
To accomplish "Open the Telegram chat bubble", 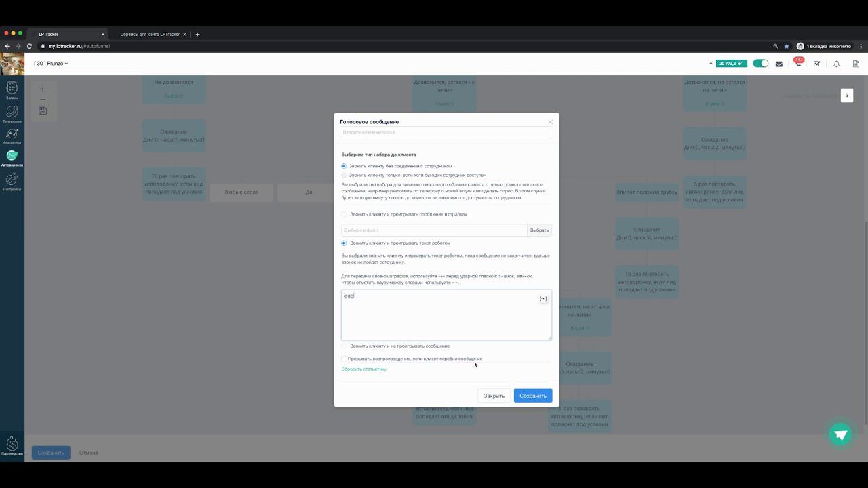I will tap(840, 434).
